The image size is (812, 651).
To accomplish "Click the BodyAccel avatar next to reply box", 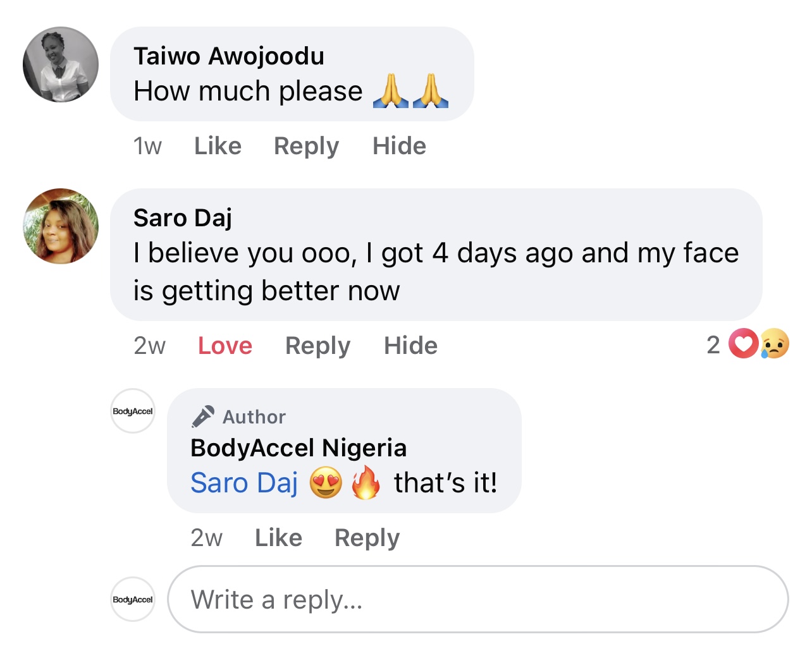I will (133, 599).
